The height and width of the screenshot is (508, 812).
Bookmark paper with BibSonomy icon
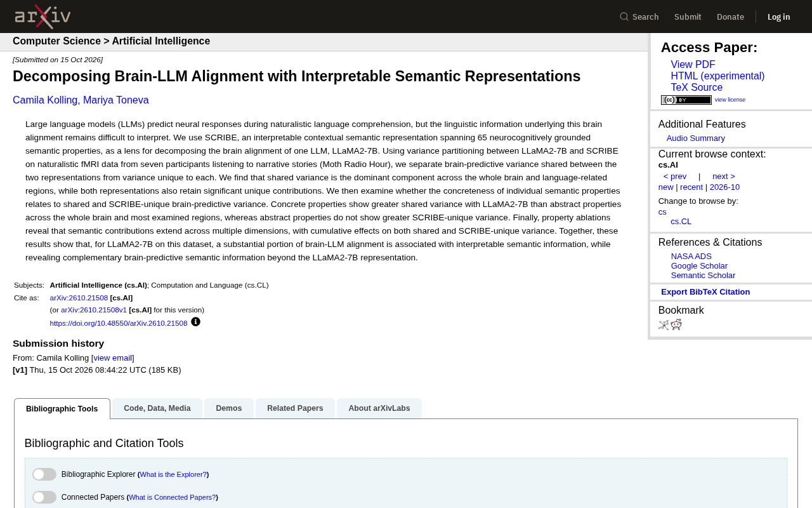click(664, 325)
